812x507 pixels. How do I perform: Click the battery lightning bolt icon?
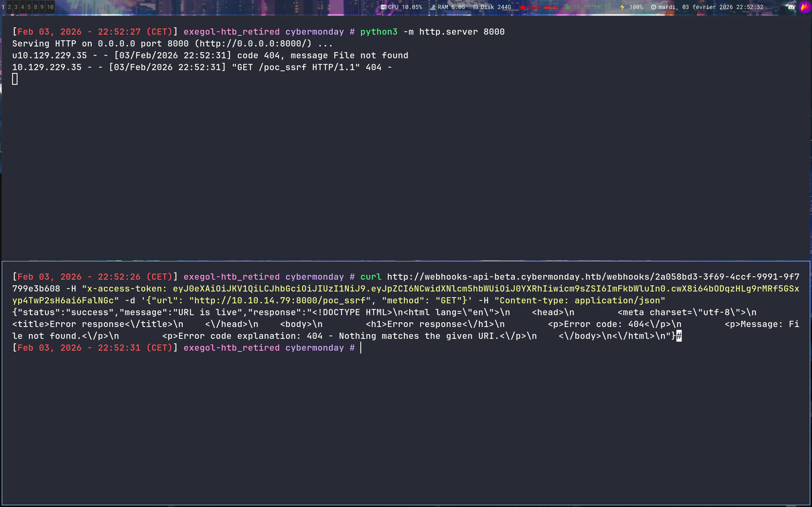click(623, 7)
